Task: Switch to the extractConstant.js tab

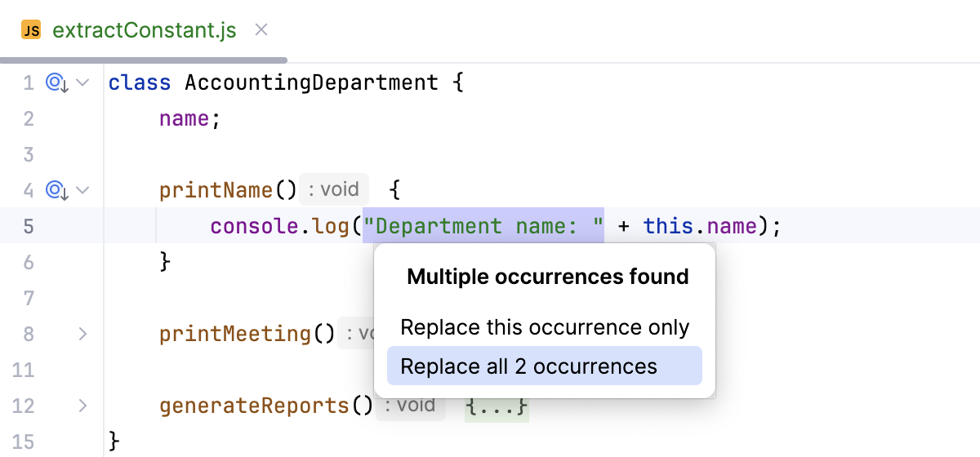Action: click(x=145, y=31)
